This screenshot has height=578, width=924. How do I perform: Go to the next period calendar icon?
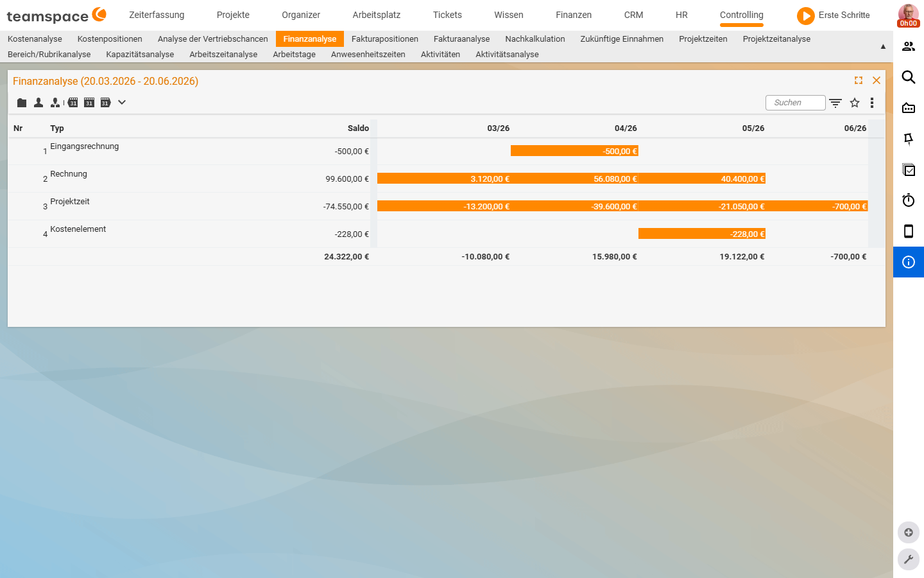tap(106, 103)
